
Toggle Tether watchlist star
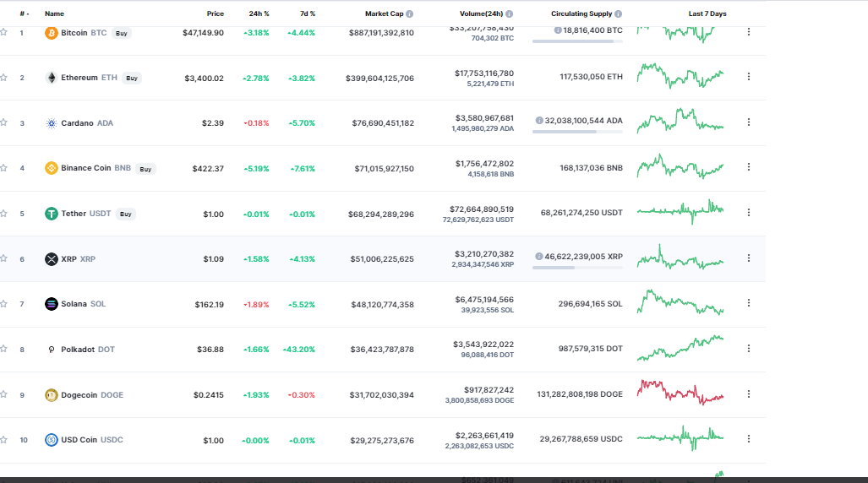point(4,213)
